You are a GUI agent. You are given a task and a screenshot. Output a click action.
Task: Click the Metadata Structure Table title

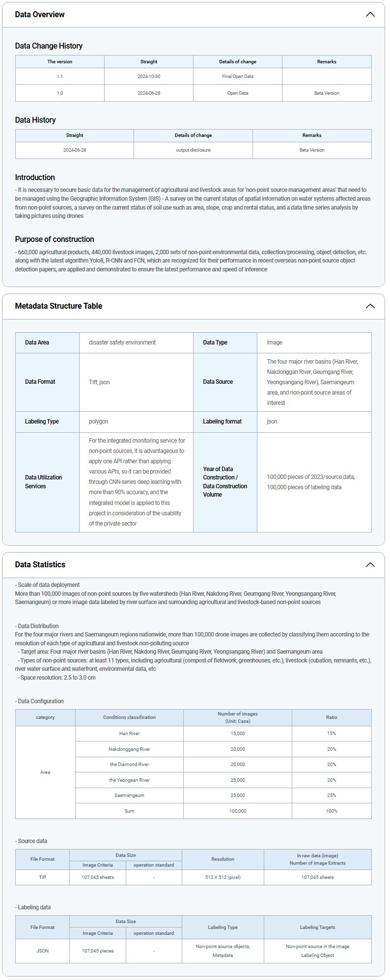58,306
